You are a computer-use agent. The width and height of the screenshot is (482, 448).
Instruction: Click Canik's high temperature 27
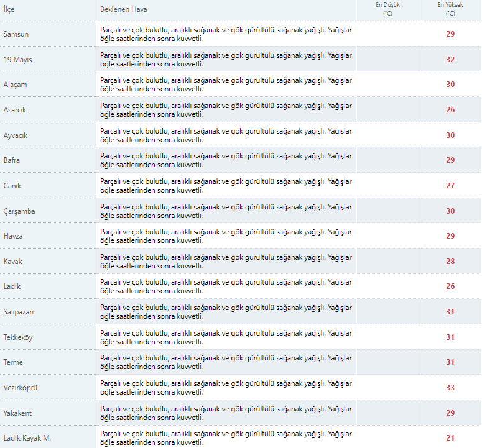click(450, 186)
